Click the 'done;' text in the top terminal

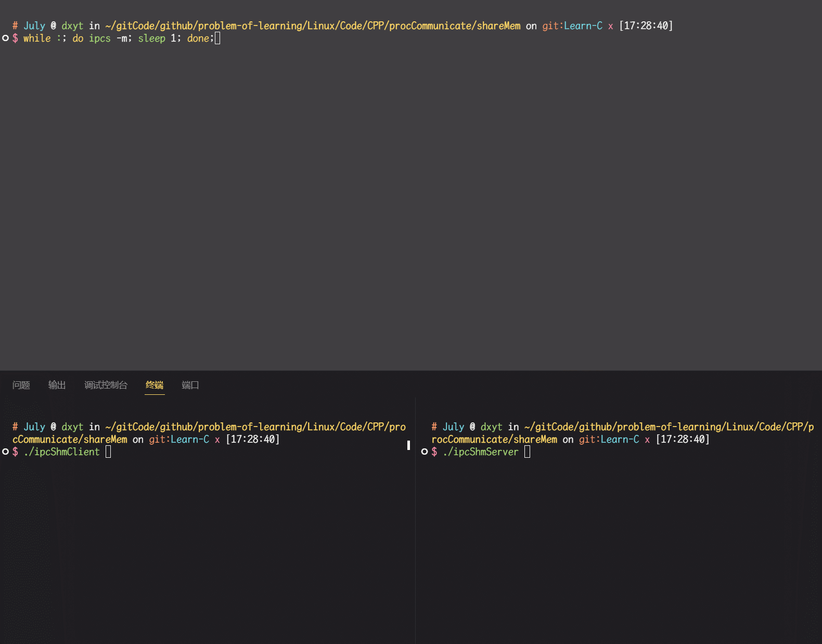coord(201,38)
